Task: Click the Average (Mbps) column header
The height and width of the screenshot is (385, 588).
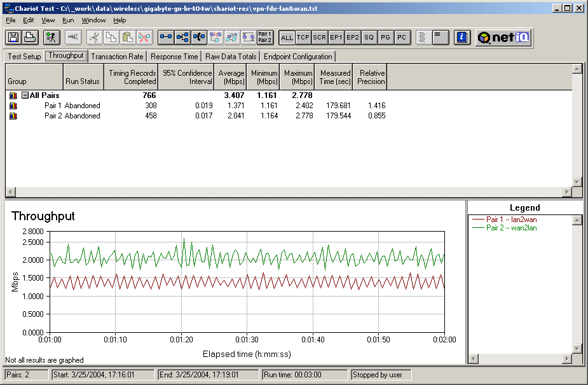Action: 231,77
